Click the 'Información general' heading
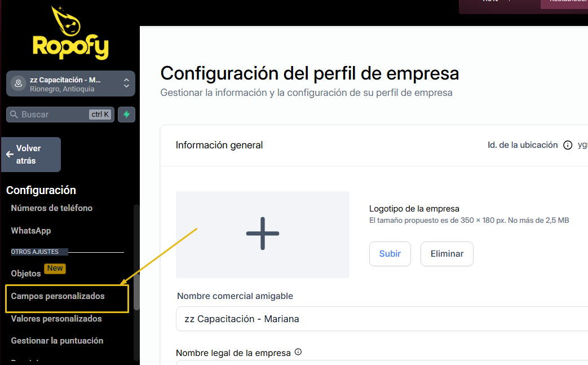 tap(219, 145)
